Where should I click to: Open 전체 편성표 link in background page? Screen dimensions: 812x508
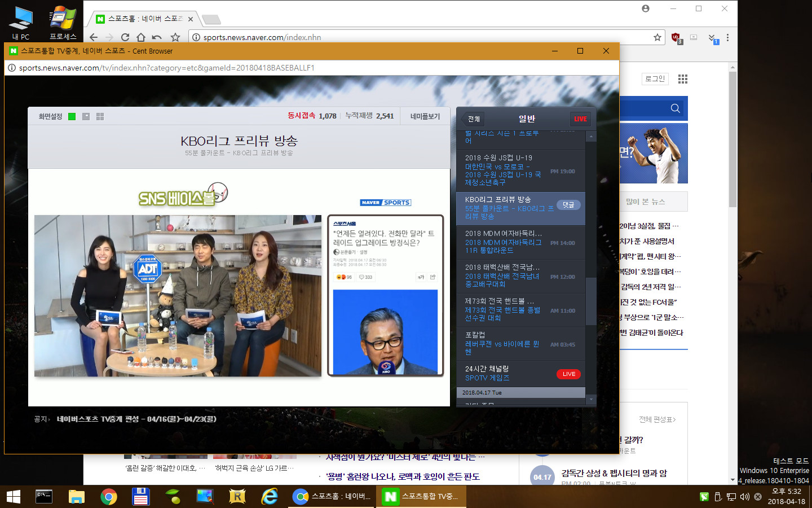point(657,419)
